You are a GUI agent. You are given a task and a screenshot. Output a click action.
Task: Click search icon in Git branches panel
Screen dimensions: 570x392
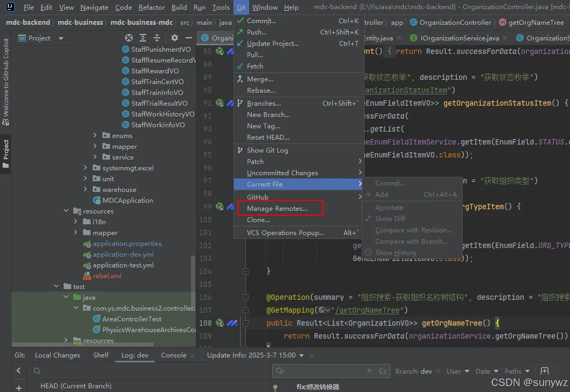coord(37,371)
